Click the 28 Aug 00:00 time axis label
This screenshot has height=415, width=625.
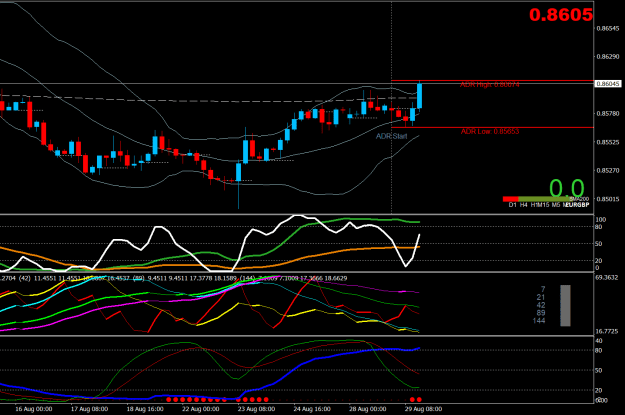pyautogui.click(x=368, y=409)
